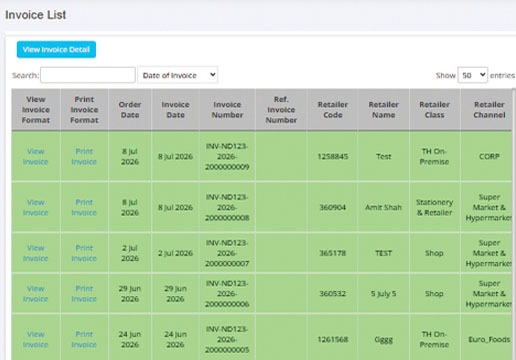
Task: Open Print Invoice link for invoice 200000007
Action: (84, 253)
